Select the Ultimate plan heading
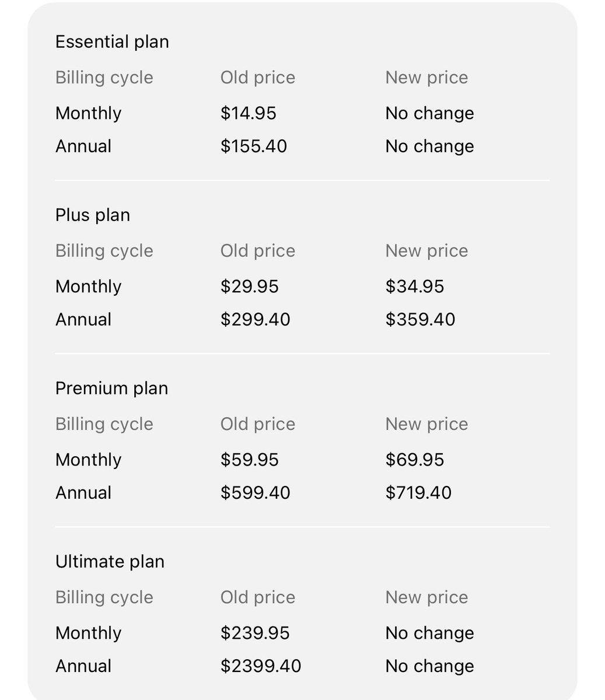The image size is (605, 700). pos(110,562)
